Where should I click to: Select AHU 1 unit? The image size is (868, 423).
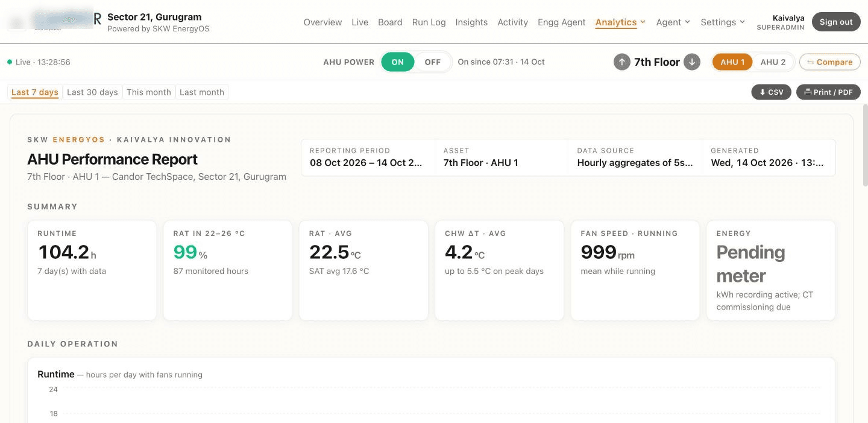[x=732, y=62]
